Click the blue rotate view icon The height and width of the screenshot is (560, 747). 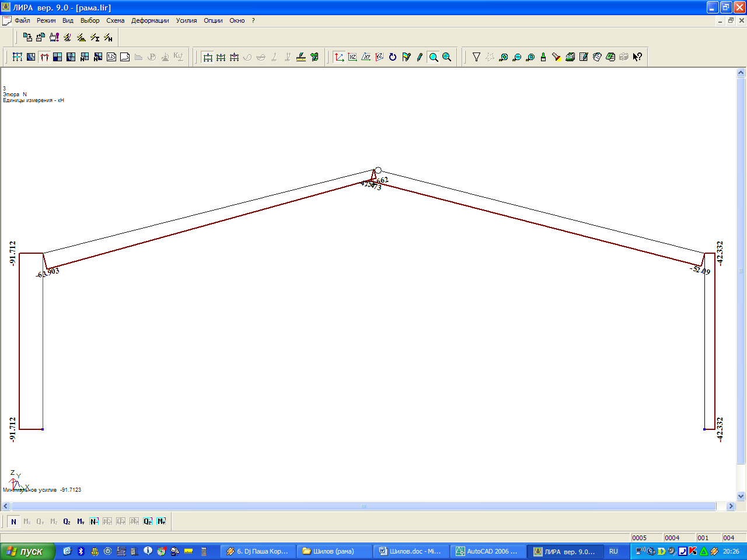click(x=393, y=57)
